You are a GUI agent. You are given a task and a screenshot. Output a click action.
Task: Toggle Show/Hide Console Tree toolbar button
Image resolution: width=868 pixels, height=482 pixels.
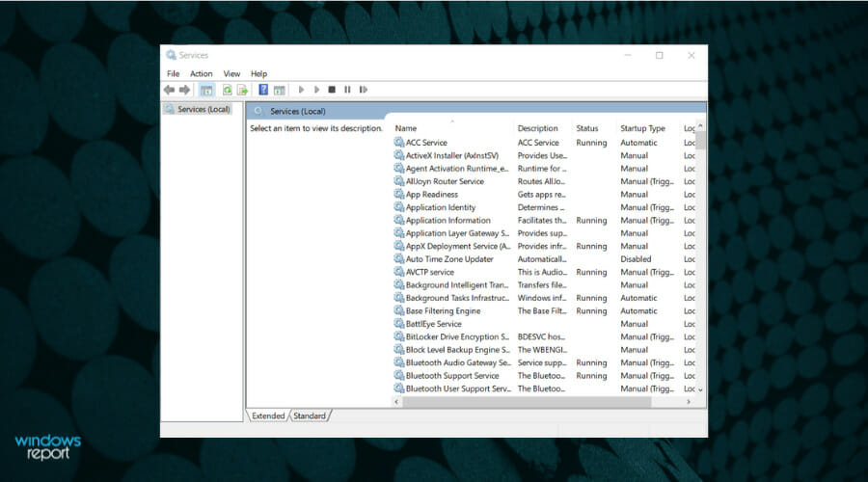(206, 90)
